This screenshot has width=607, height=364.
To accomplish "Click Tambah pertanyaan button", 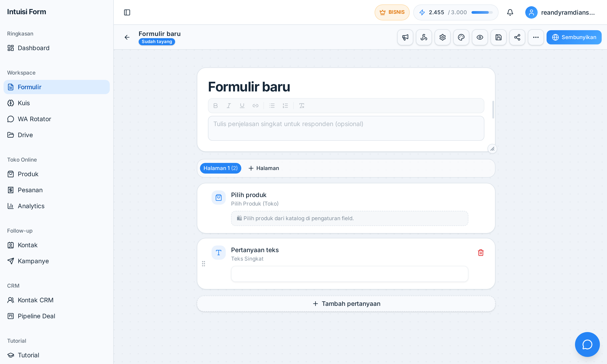I will [x=346, y=304].
